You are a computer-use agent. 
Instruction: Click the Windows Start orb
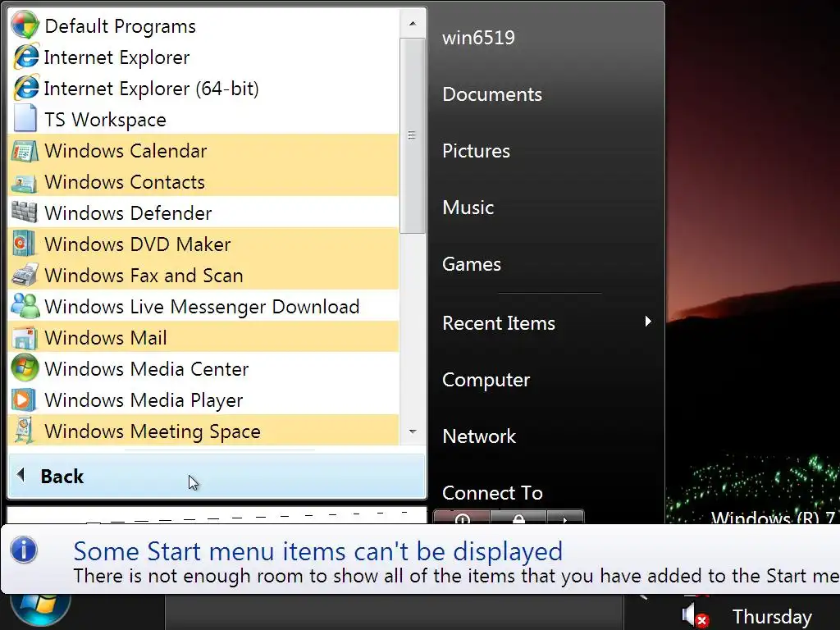[41, 610]
